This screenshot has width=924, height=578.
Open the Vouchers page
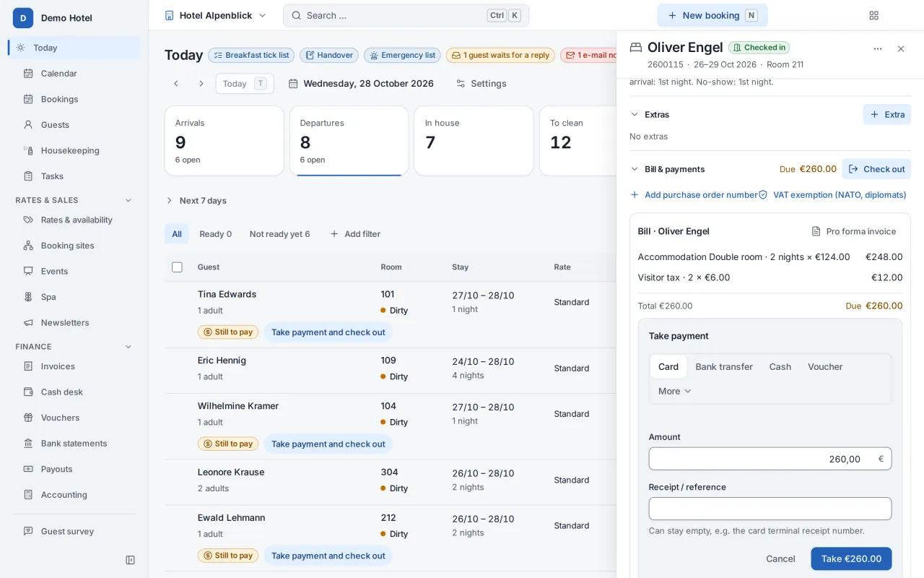74,418
